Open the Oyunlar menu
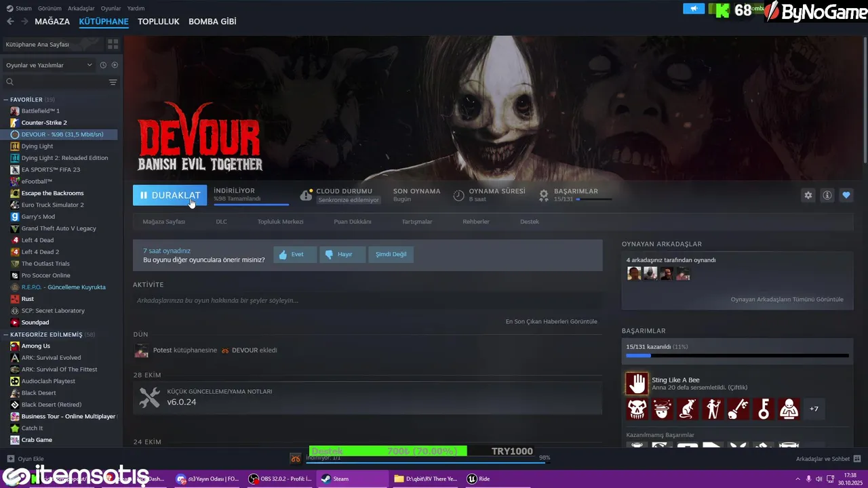 (x=111, y=8)
